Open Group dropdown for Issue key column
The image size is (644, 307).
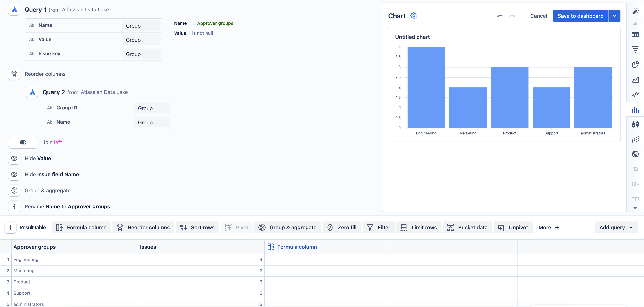(141, 54)
